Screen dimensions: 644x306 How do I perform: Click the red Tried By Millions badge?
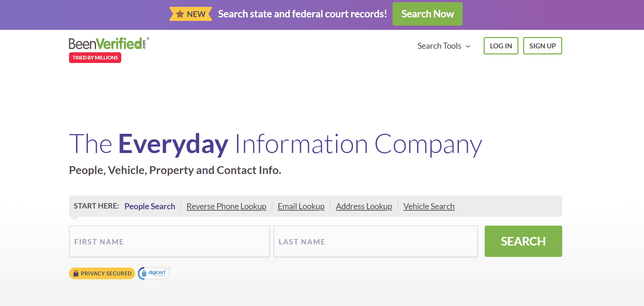click(95, 58)
